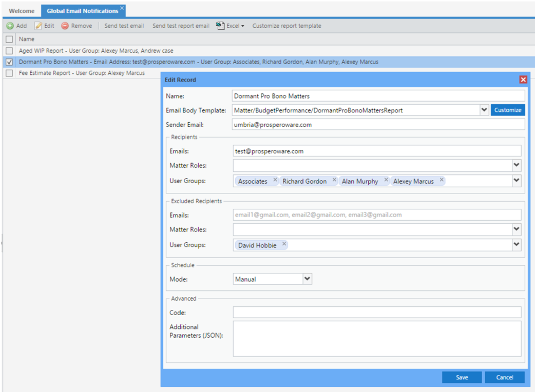Open the Schedule Mode dropdown
The width and height of the screenshot is (535, 392).
(x=307, y=279)
